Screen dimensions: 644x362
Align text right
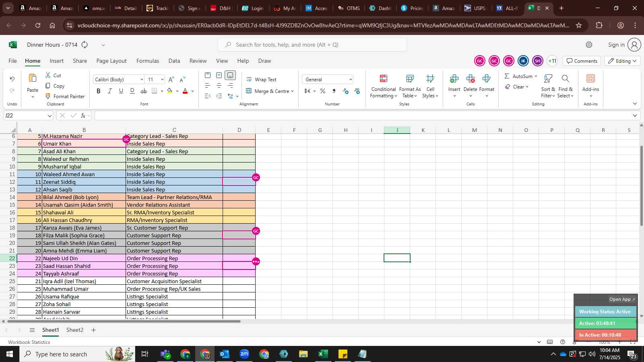[x=230, y=86]
